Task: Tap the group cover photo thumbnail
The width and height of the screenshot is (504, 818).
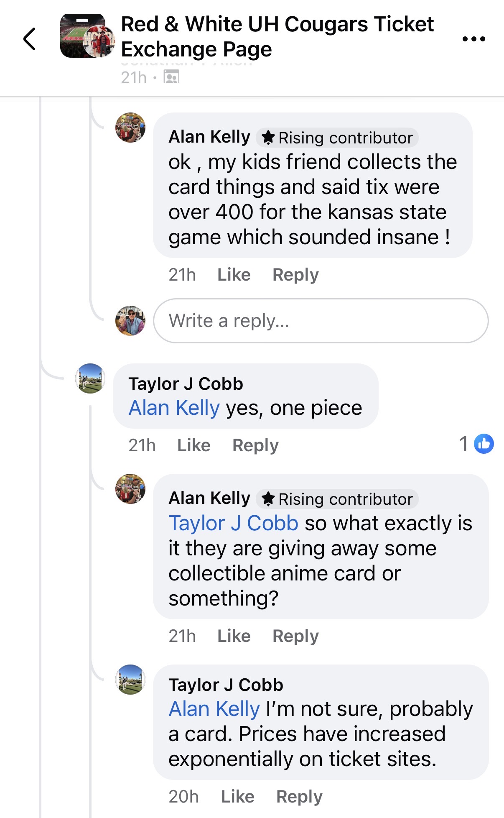Action: coord(87,36)
